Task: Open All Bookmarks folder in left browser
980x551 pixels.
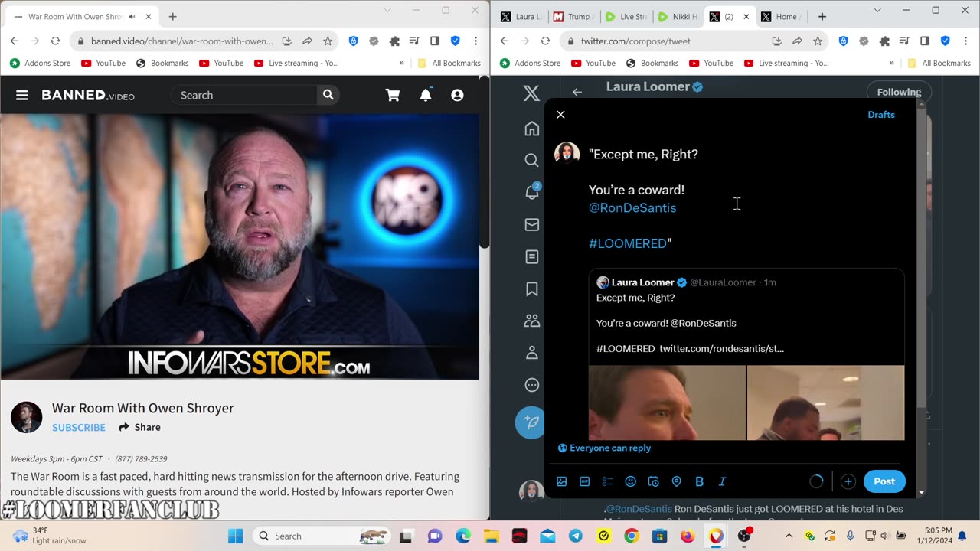Action: pos(449,63)
